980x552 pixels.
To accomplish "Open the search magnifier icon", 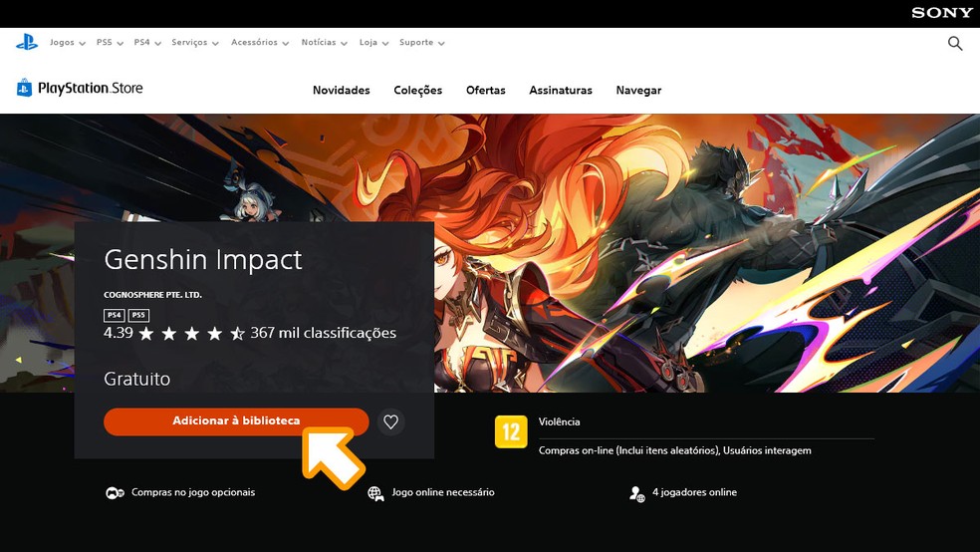I will pyautogui.click(x=955, y=43).
